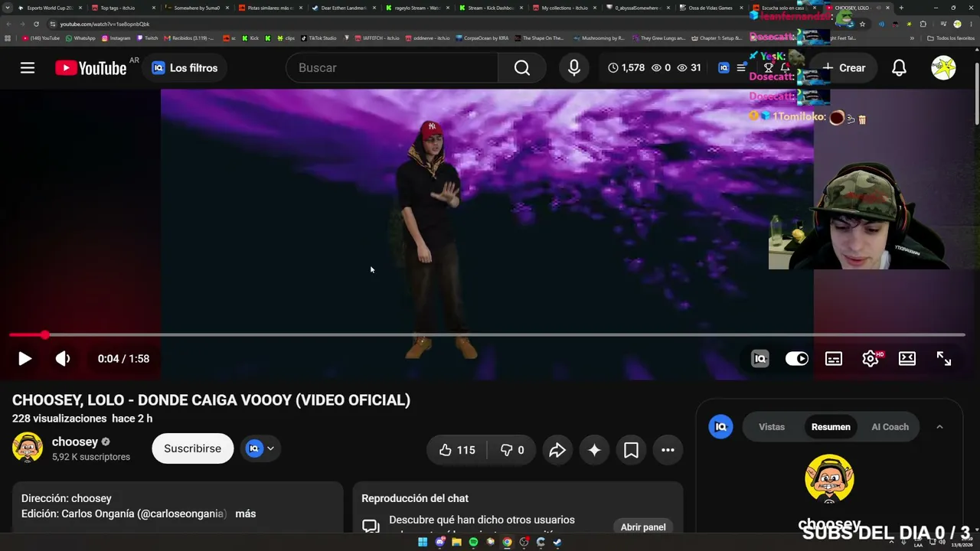Show hidden bookmarks with the overflow chevron
The image size is (980, 551).
912,37
